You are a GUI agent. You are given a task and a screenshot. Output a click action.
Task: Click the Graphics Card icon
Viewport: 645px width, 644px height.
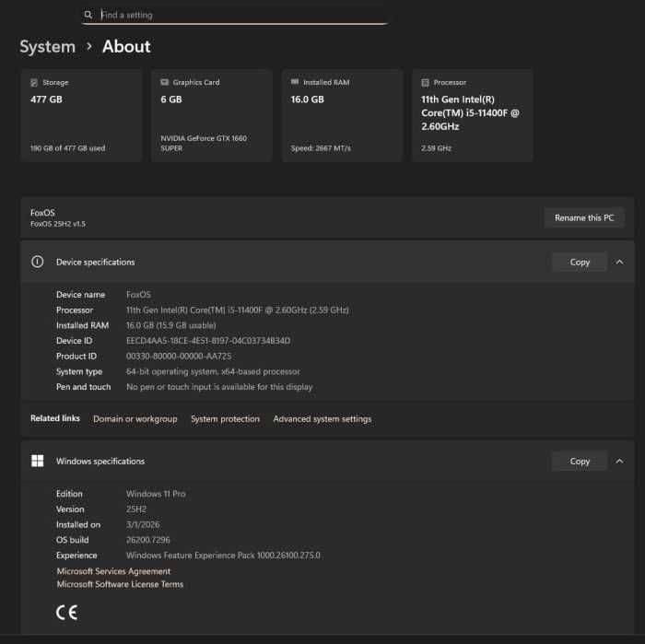[164, 82]
